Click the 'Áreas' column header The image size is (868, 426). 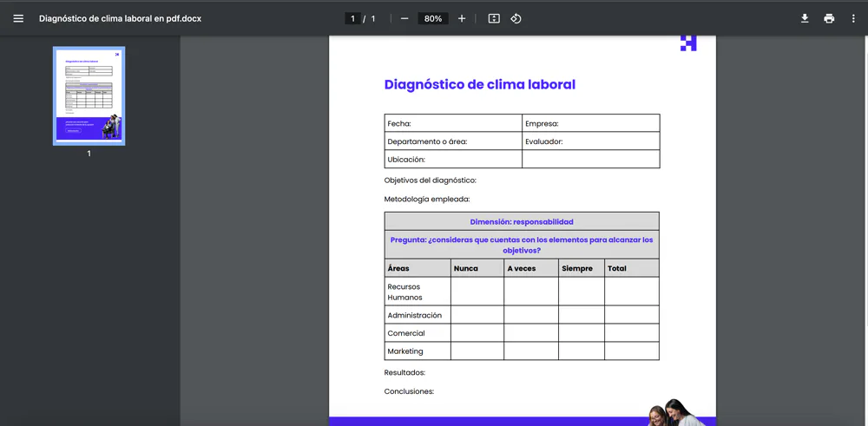tap(418, 268)
